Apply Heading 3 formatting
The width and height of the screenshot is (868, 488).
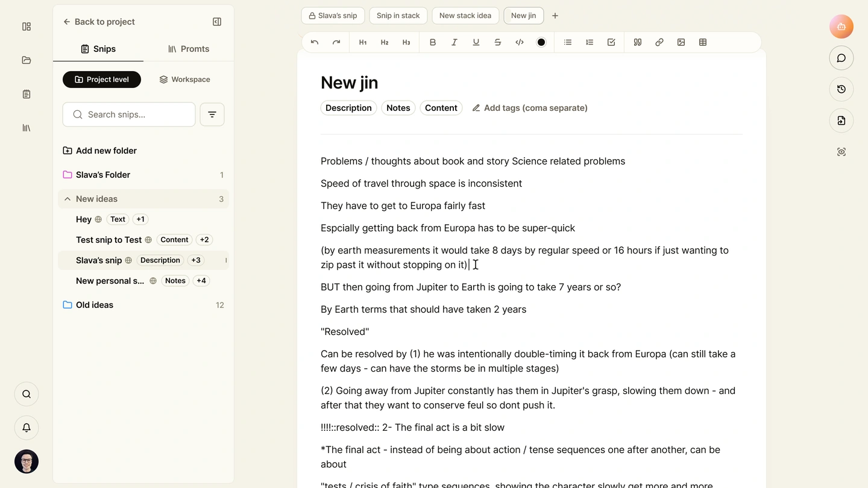[x=406, y=42]
